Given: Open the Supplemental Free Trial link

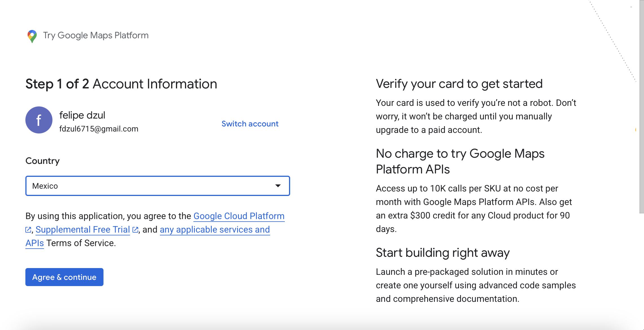Looking at the screenshot, I should tap(83, 229).
